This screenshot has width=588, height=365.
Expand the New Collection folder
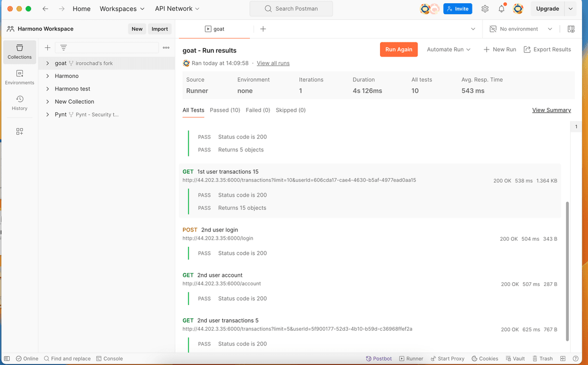pyautogui.click(x=48, y=102)
